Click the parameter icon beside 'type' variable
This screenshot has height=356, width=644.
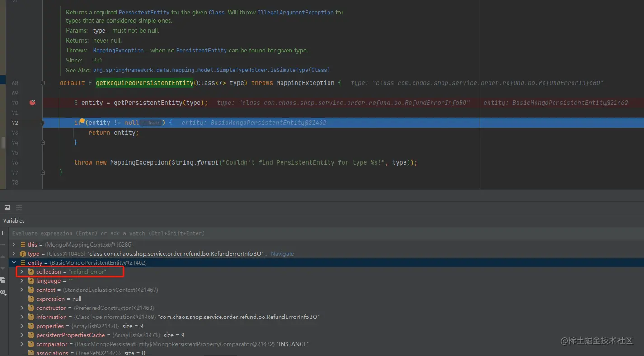click(x=23, y=254)
